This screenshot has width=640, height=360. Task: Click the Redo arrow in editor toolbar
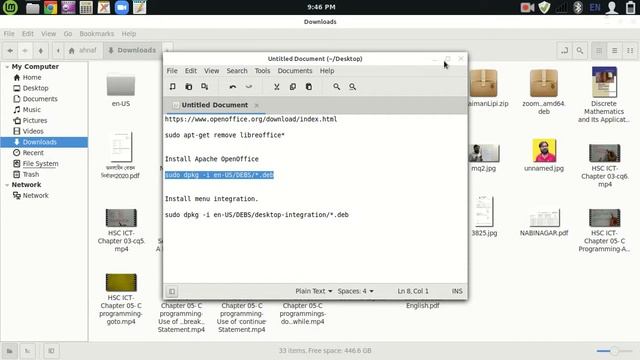pyautogui.click(x=249, y=87)
